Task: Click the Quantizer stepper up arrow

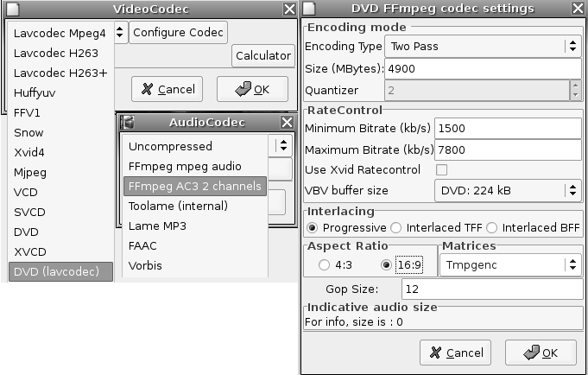Action: point(576,86)
